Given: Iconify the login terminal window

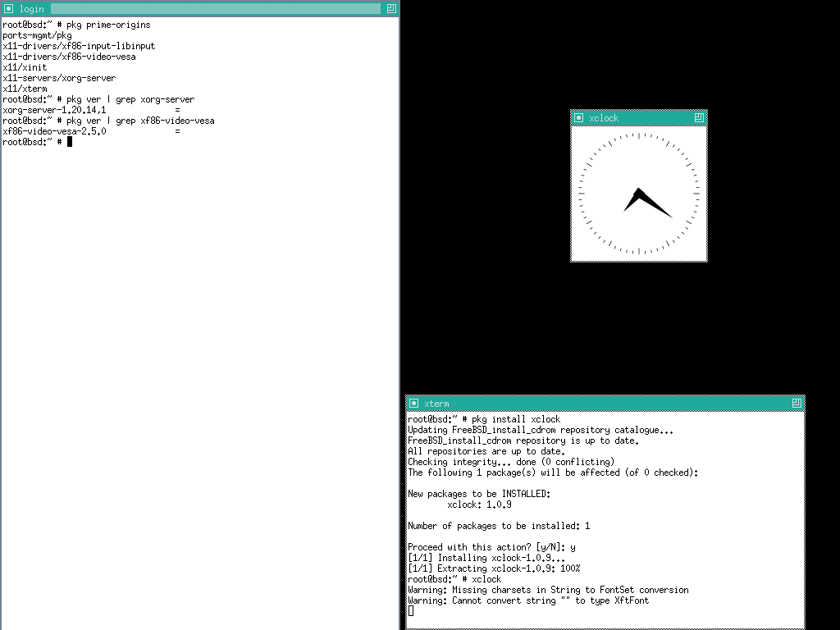Looking at the screenshot, I should [x=8, y=9].
